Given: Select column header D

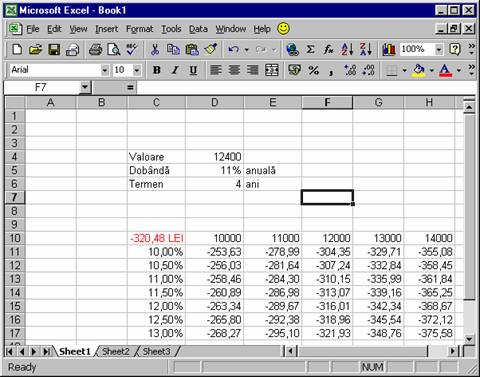Looking at the screenshot, I should (215, 102).
